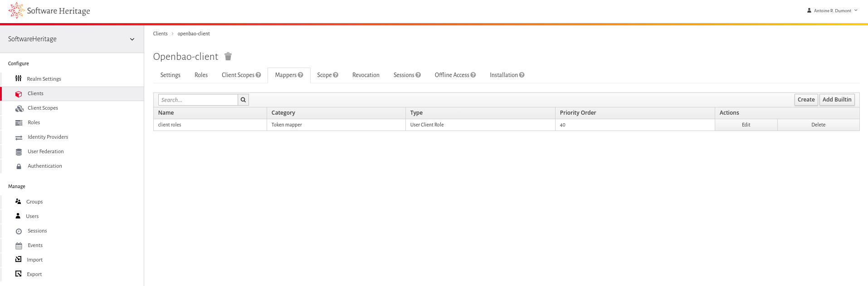Click the Clients cube icon
The height and width of the screenshot is (286, 868).
click(19, 94)
